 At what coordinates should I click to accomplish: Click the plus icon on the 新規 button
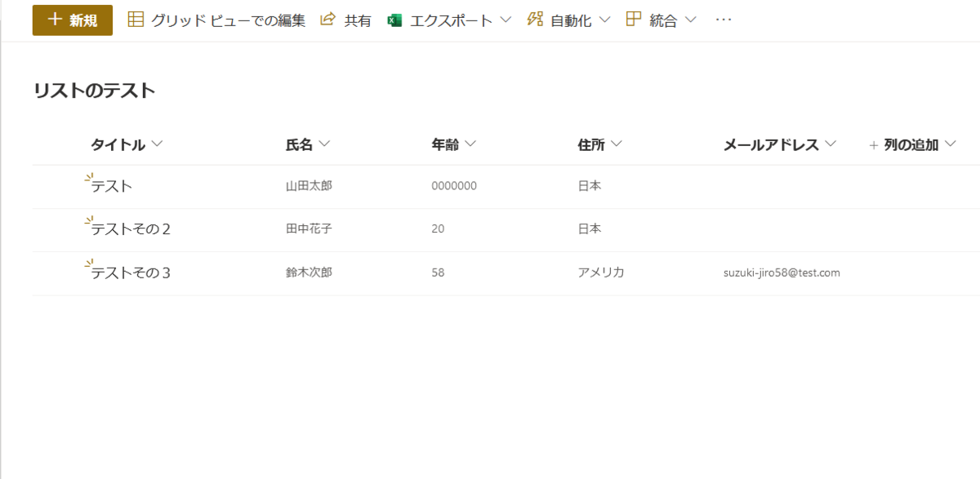tap(55, 19)
